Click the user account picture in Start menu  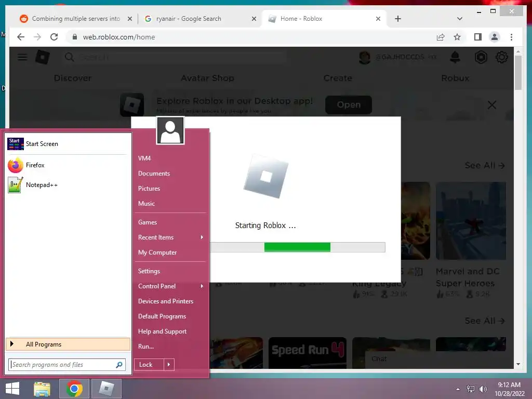click(170, 130)
